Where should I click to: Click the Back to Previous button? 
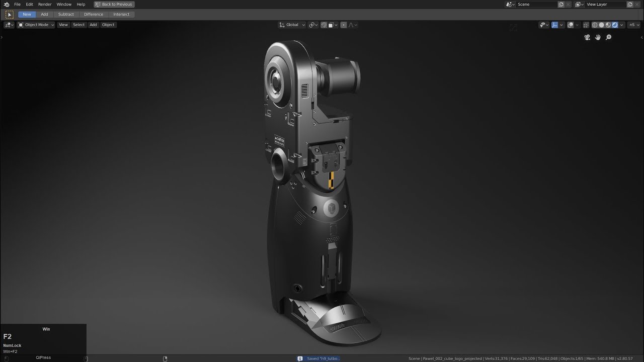tap(114, 4)
